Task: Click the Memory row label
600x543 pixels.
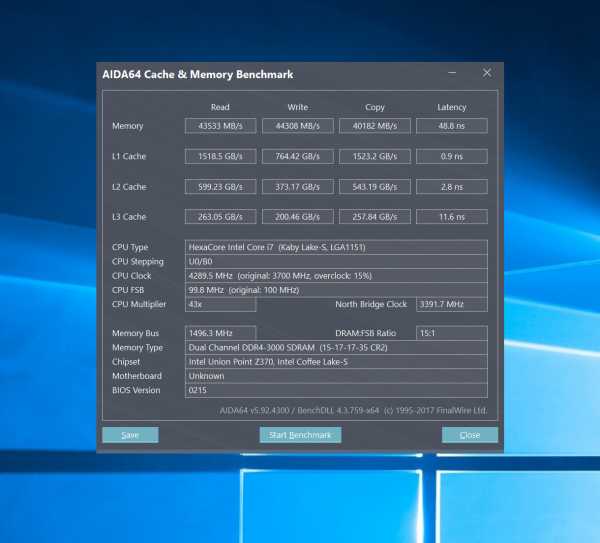Action: pos(127,126)
